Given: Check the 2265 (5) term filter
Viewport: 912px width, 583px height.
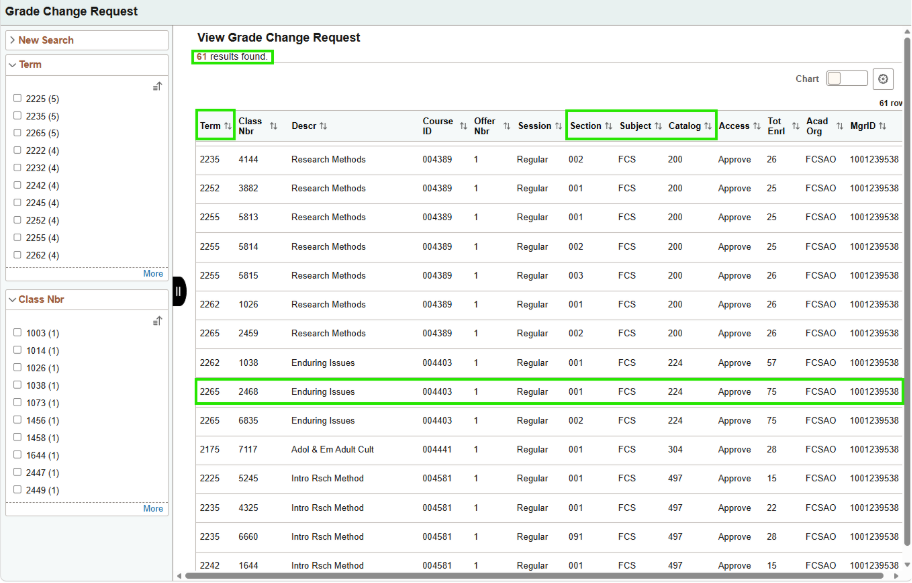Looking at the screenshot, I should click(x=17, y=133).
